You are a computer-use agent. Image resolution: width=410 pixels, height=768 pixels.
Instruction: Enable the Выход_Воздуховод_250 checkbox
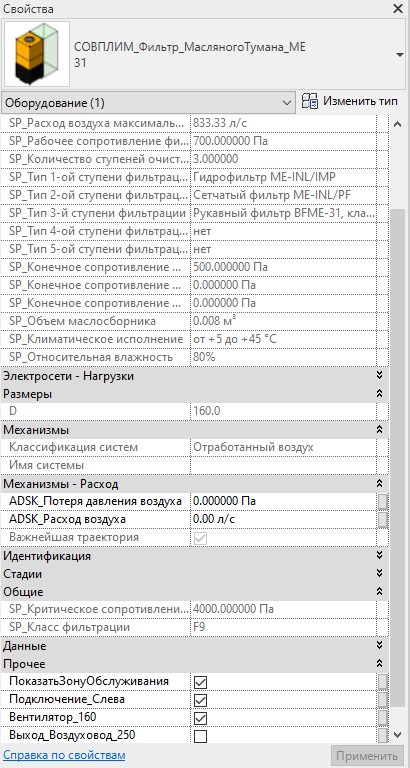pyautogui.click(x=201, y=736)
